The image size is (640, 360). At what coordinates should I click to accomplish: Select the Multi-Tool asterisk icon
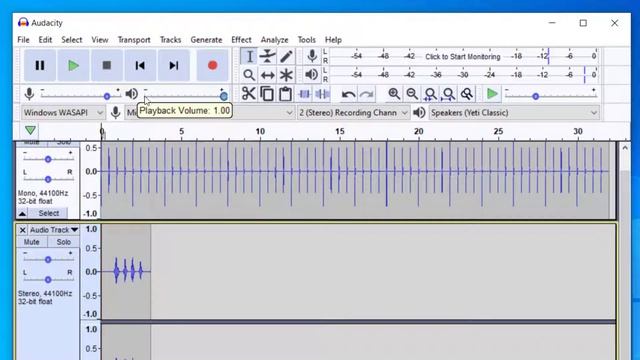click(x=286, y=75)
